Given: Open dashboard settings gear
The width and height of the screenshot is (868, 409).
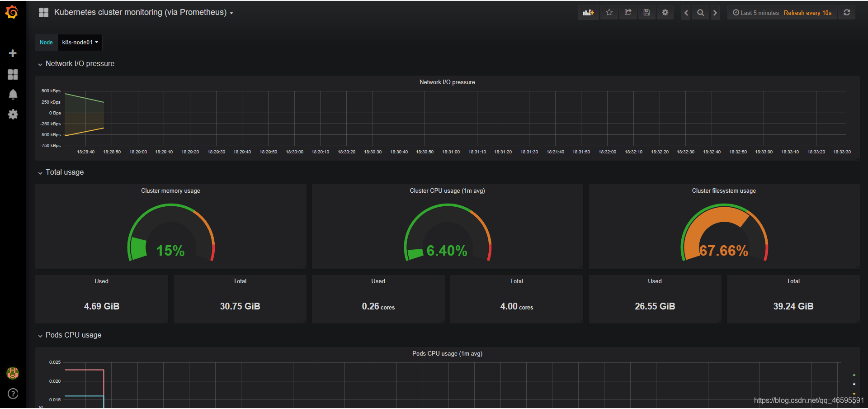Looking at the screenshot, I should [665, 13].
